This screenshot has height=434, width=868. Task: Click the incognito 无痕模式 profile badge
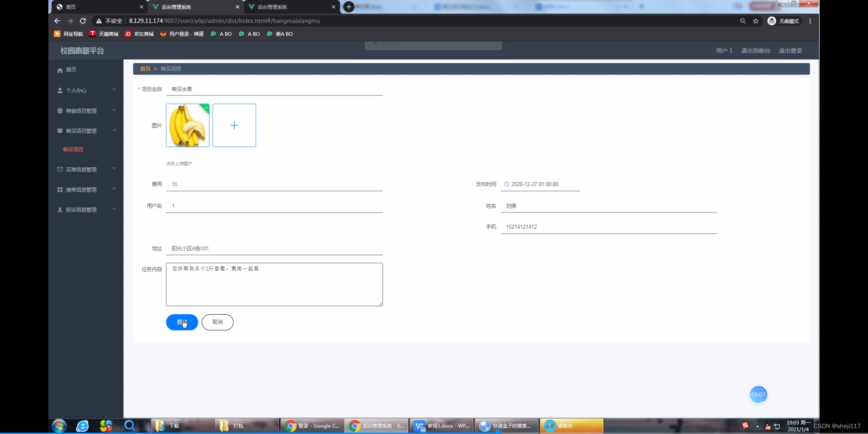click(784, 21)
